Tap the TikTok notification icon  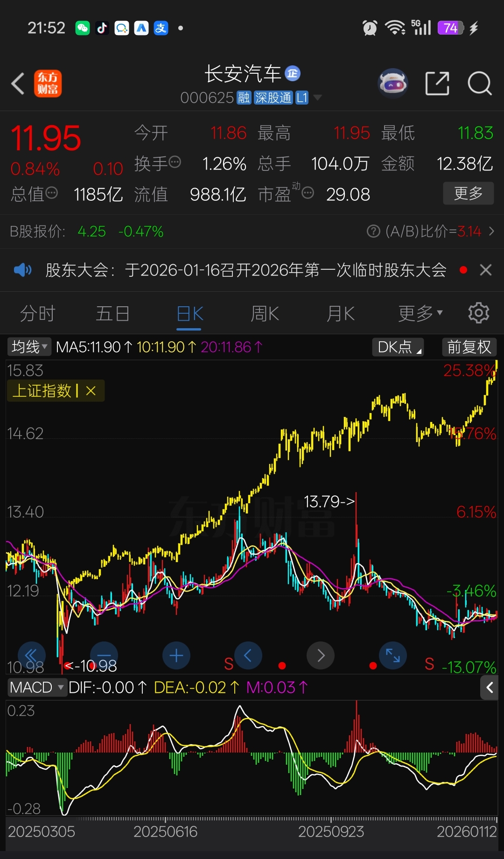tap(102, 28)
